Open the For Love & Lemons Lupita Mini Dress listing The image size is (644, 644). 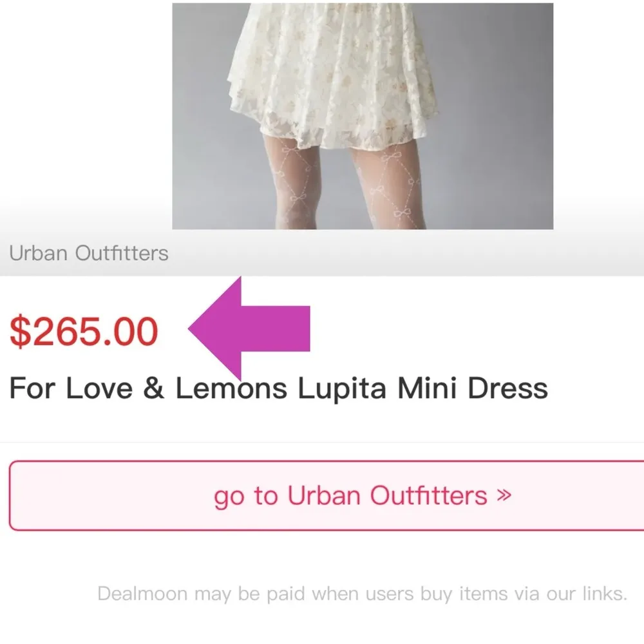(x=278, y=387)
